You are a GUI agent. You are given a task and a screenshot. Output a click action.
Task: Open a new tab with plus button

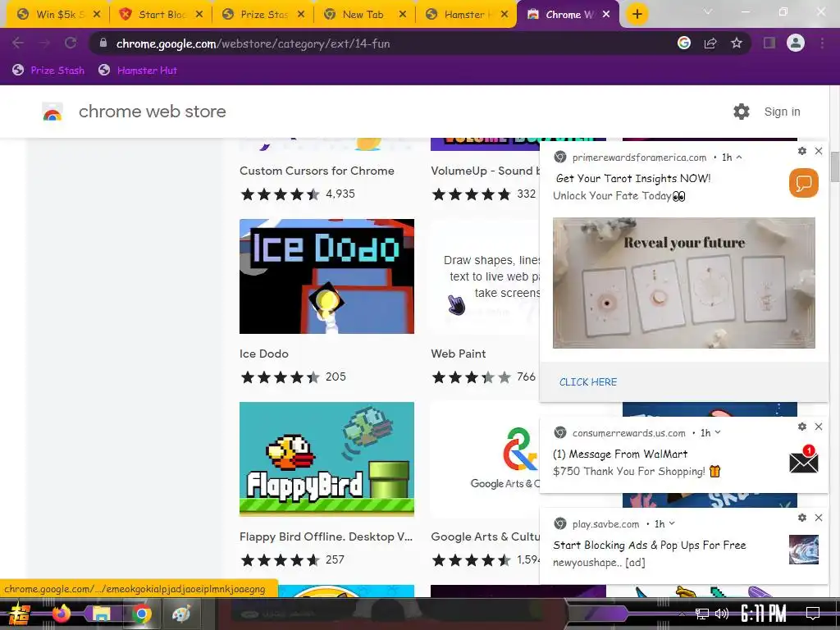[x=637, y=14]
